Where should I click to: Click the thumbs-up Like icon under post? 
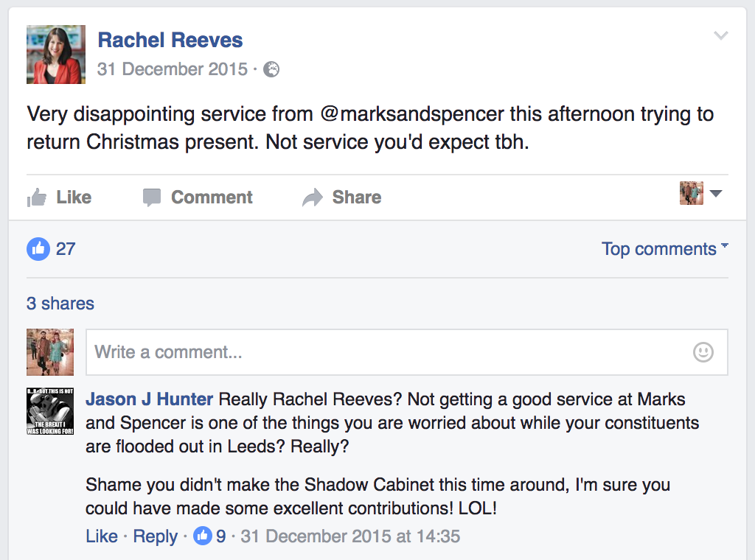[x=37, y=197]
